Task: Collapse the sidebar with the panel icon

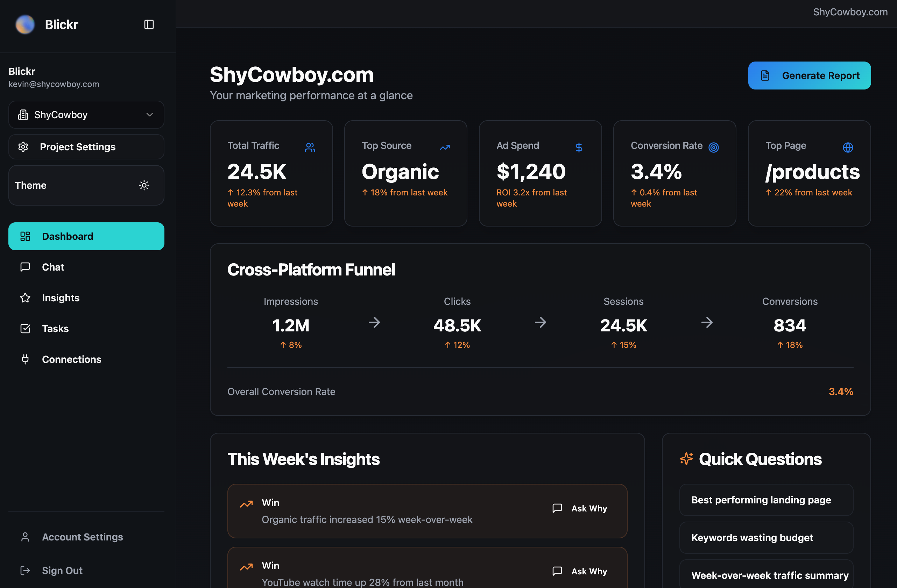Action: (x=148, y=24)
